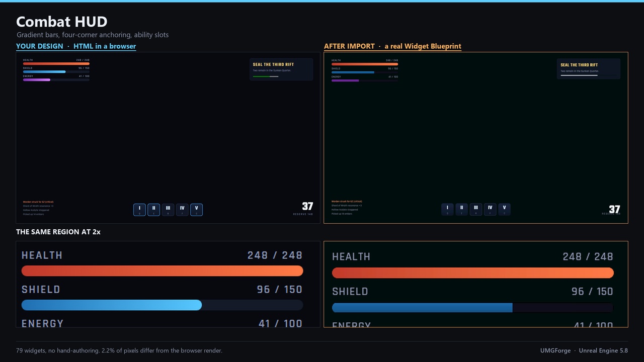The width and height of the screenshot is (644, 362).
Task: Click the 'UMGForge · Unreal Engine 5.8' footer text
Action: pos(584,350)
